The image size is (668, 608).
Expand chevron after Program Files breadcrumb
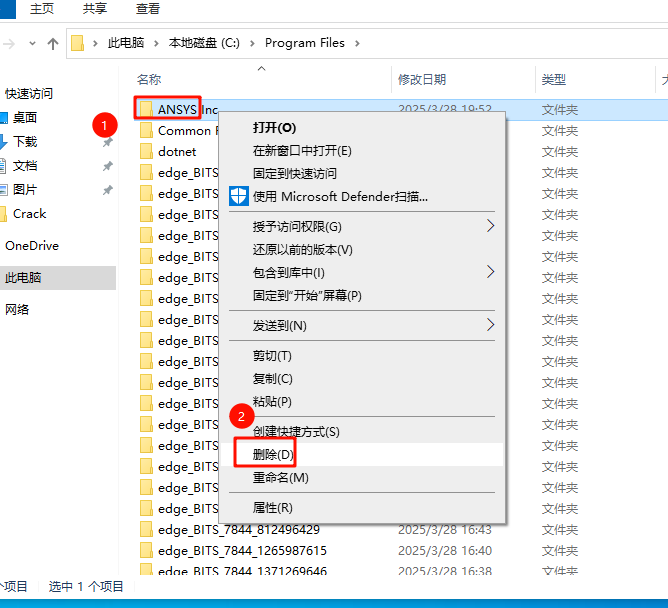(x=357, y=43)
